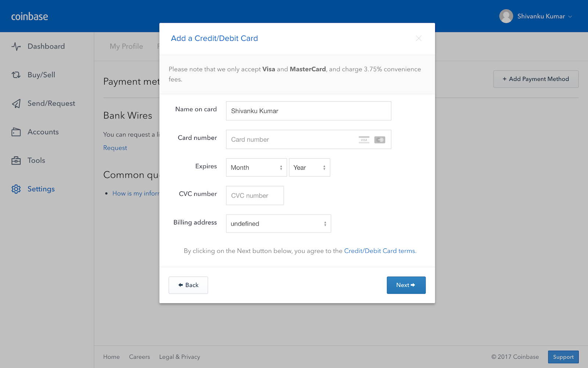The image size is (588, 368).
Task: Click the generic card icon in Card number
Action: click(x=380, y=140)
